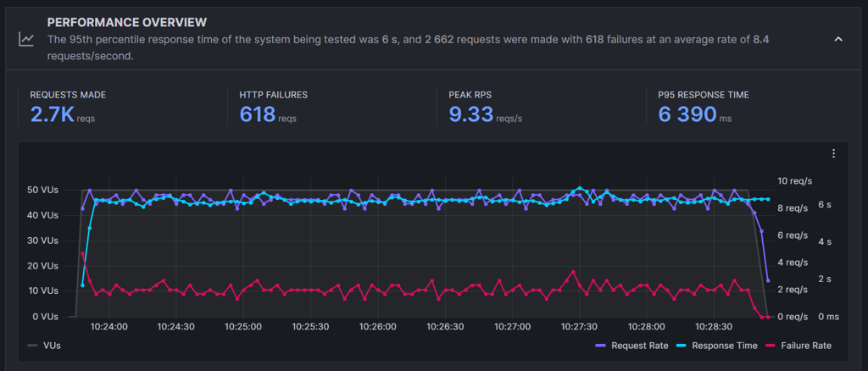The image size is (868, 371).
Task: Click the 8 req/s axis label
Action: click(x=793, y=208)
